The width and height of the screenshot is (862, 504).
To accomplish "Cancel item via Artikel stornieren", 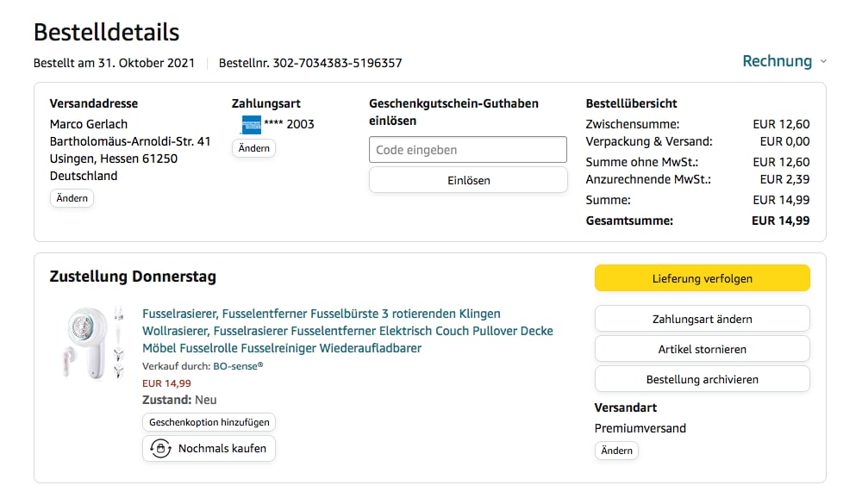I will tap(702, 349).
